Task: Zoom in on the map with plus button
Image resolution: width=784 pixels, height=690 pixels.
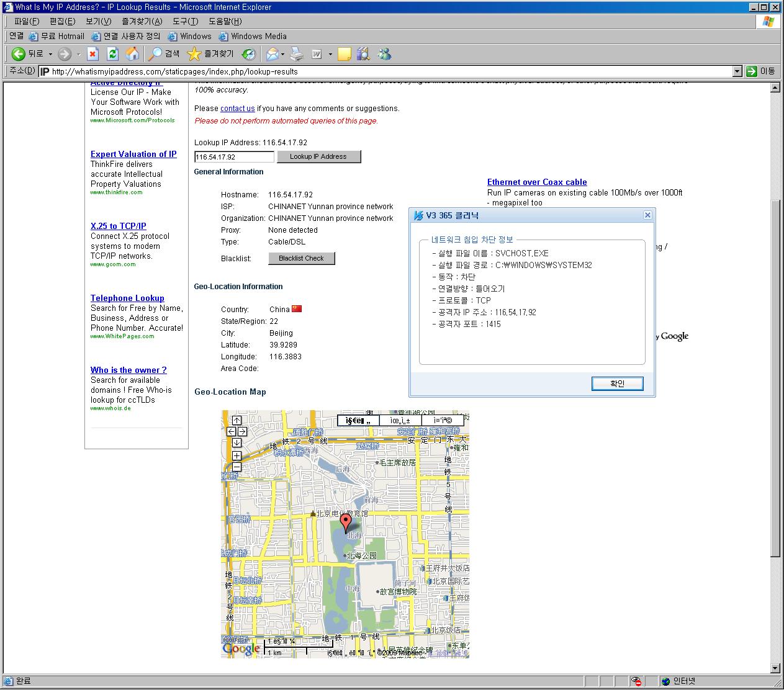Action: click(237, 456)
